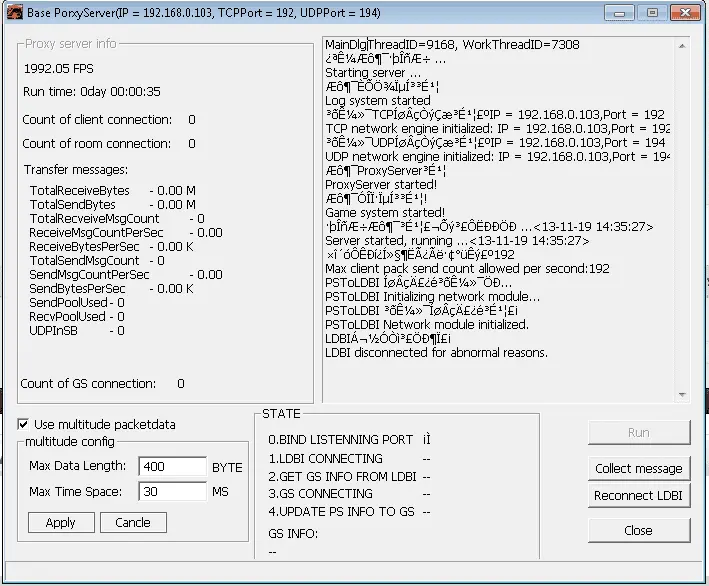Click the Max Time Space input field
709x586 pixels.
[x=172, y=491]
